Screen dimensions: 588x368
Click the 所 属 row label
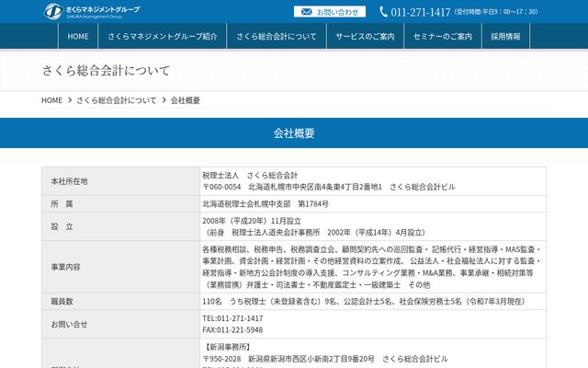tap(62, 204)
